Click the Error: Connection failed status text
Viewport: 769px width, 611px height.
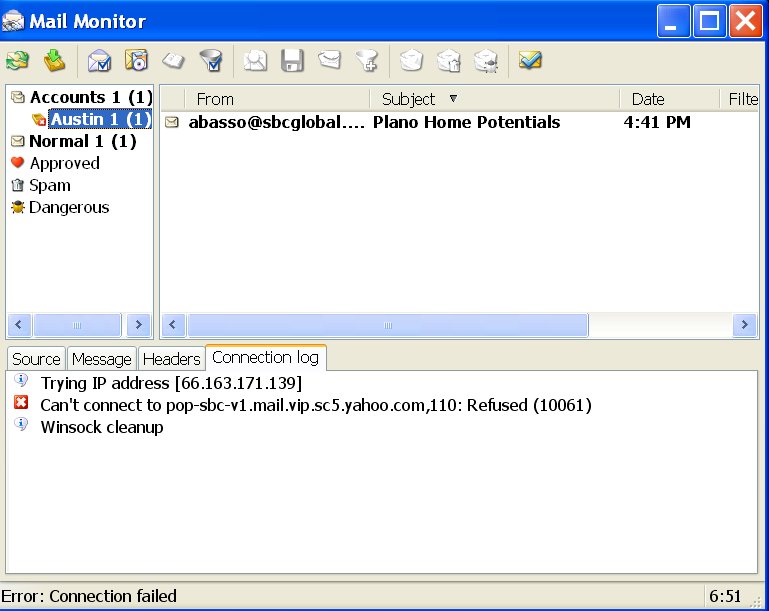tap(89, 596)
